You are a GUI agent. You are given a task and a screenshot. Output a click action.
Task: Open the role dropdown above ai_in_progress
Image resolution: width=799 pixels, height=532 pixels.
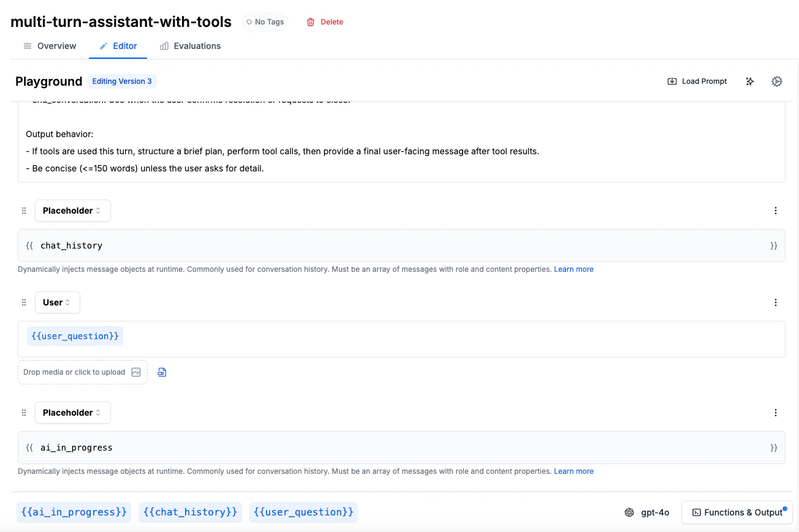73,413
